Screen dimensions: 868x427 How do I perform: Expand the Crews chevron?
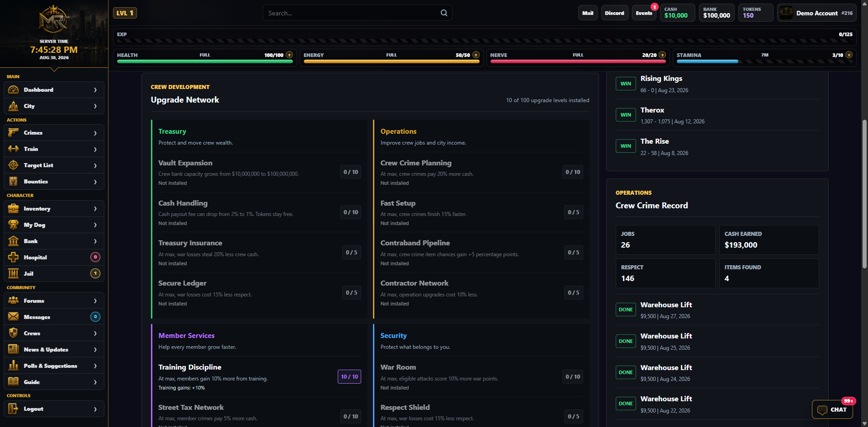coord(95,333)
